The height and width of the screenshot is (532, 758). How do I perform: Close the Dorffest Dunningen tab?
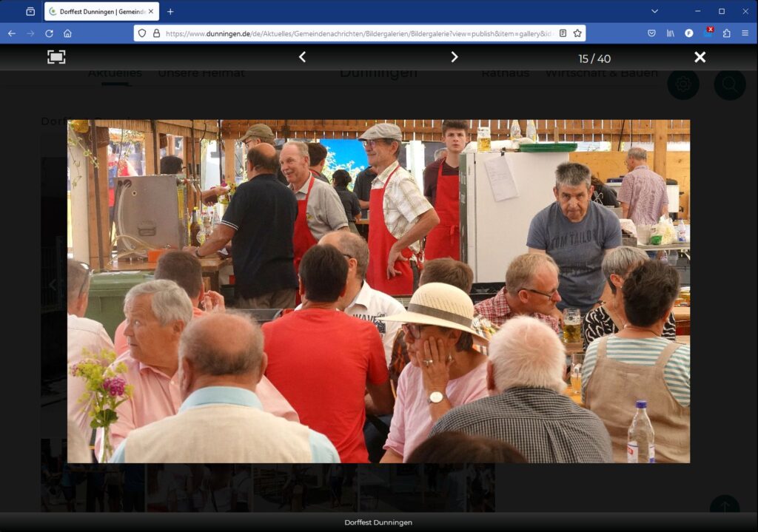point(151,11)
